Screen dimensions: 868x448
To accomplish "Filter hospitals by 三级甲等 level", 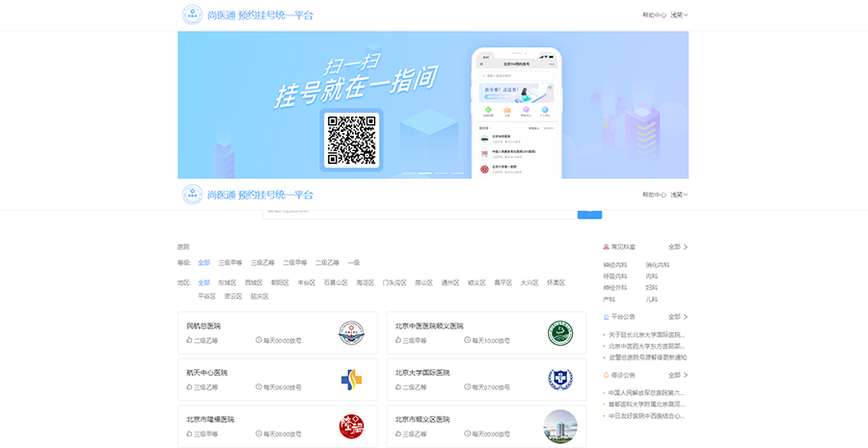I will click(231, 263).
